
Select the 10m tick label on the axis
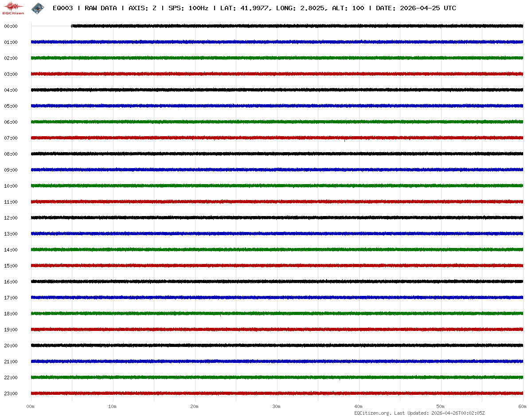(113, 406)
